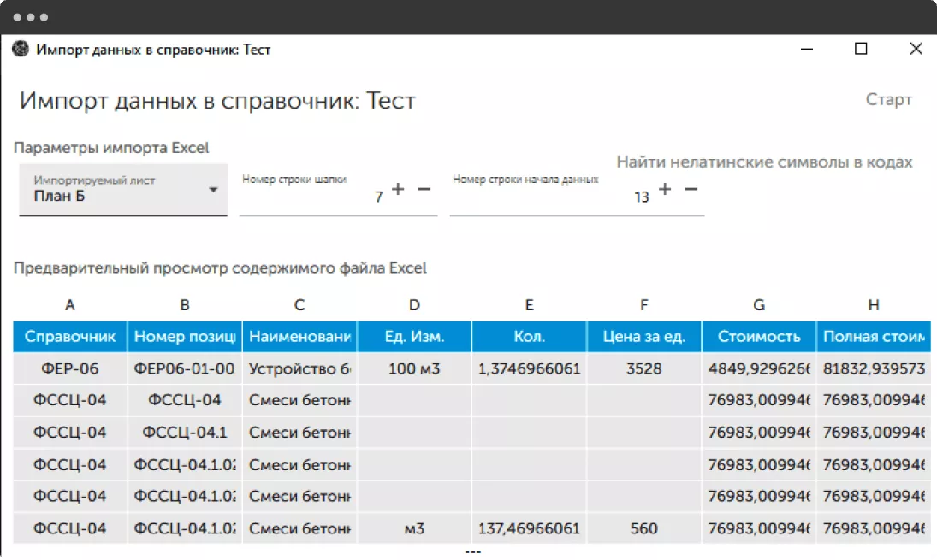
Task: Click the Старт button
Action: click(888, 99)
